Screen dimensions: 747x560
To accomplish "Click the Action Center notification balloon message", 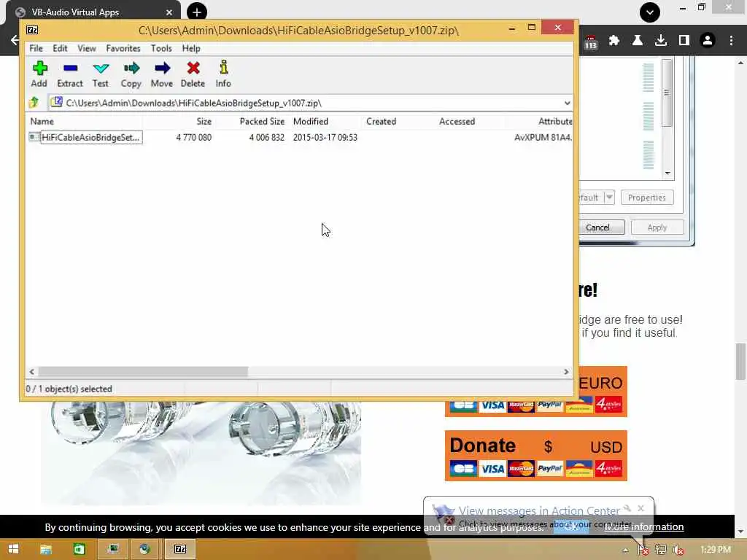I will tap(538, 517).
